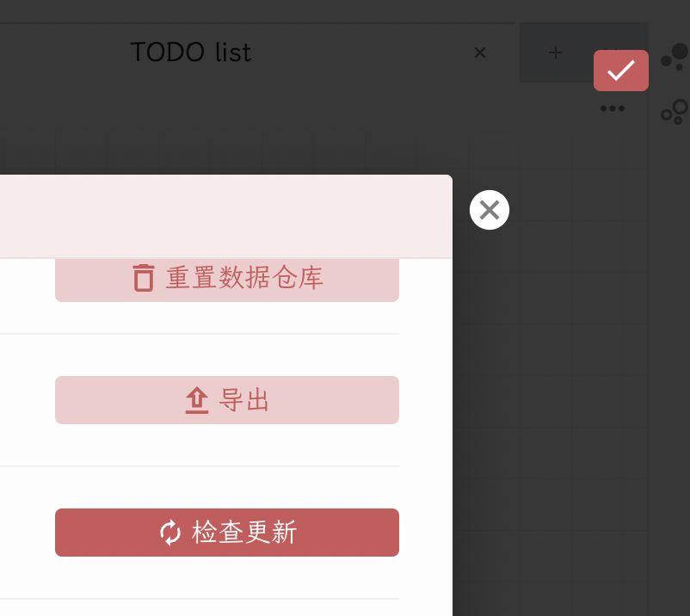Click the refresh icon inside 检查更新 button
The image size is (690, 616).
171,532
